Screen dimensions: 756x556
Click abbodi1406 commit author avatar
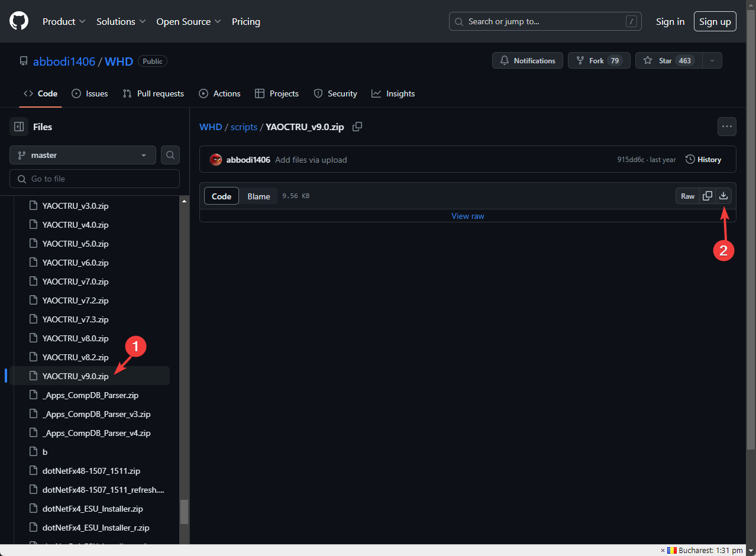pos(216,160)
